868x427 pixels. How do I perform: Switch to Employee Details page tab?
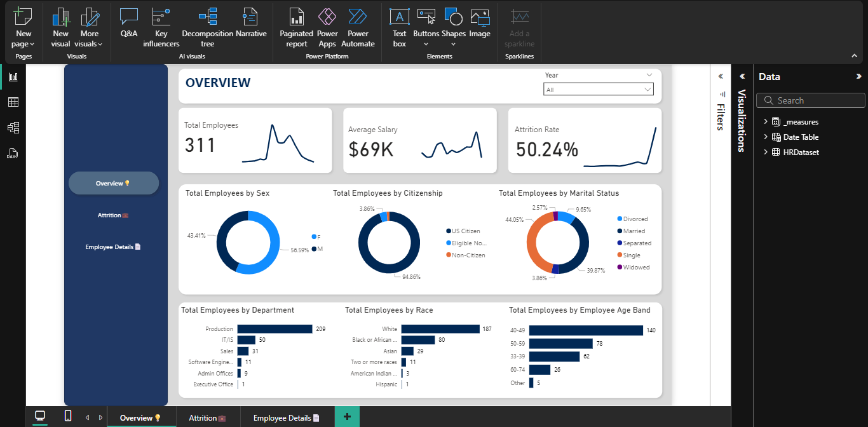click(x=286, y=417)
